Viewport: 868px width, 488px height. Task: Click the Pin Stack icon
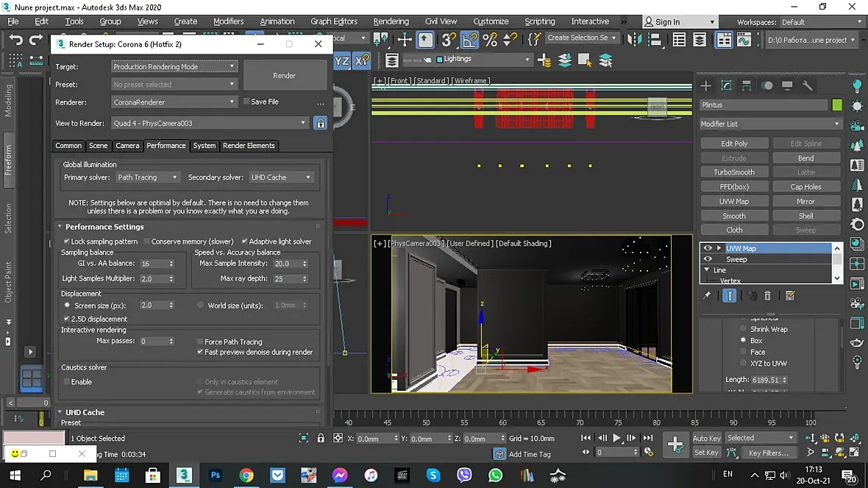[707, 296]
